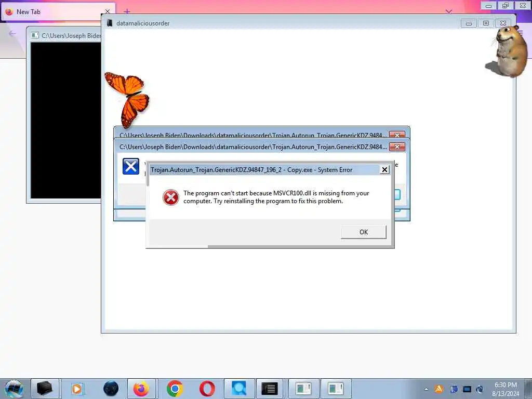Open the clock showing 6:30 PM
Screen dimensions: 532x399
coord(506,389)
